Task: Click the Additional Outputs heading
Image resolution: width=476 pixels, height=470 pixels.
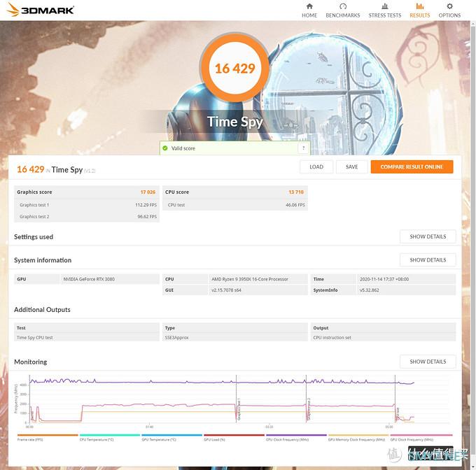Action: coord(42,310)
